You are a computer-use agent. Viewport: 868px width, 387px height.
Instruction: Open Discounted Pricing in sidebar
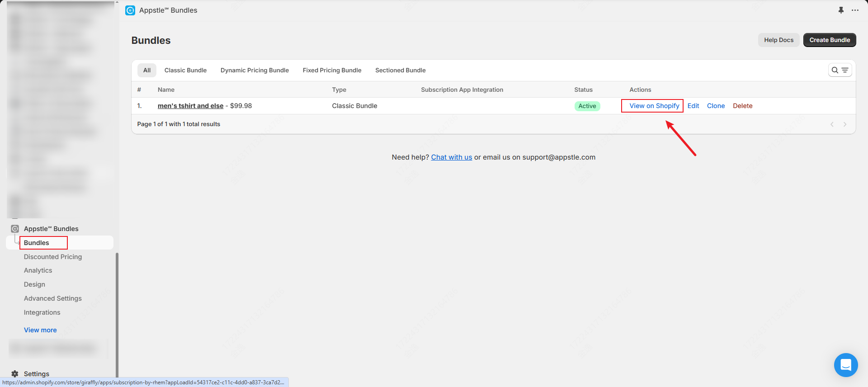click(x=53, y=257)
